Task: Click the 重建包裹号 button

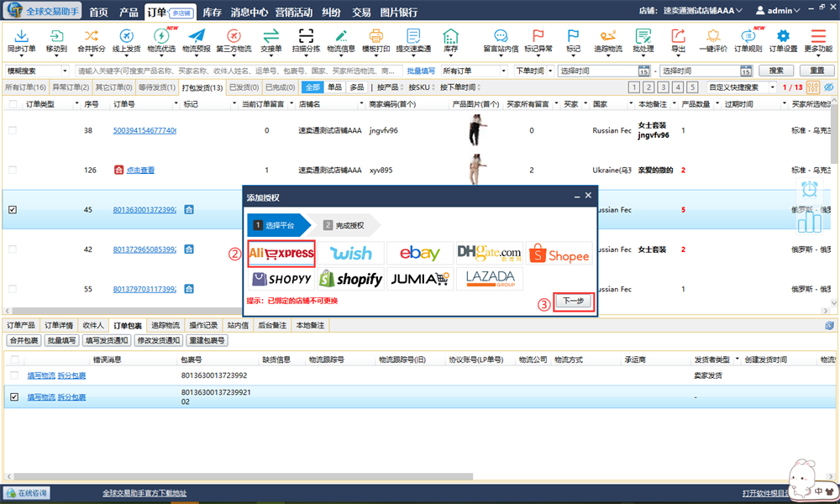Action: (207, 341)
